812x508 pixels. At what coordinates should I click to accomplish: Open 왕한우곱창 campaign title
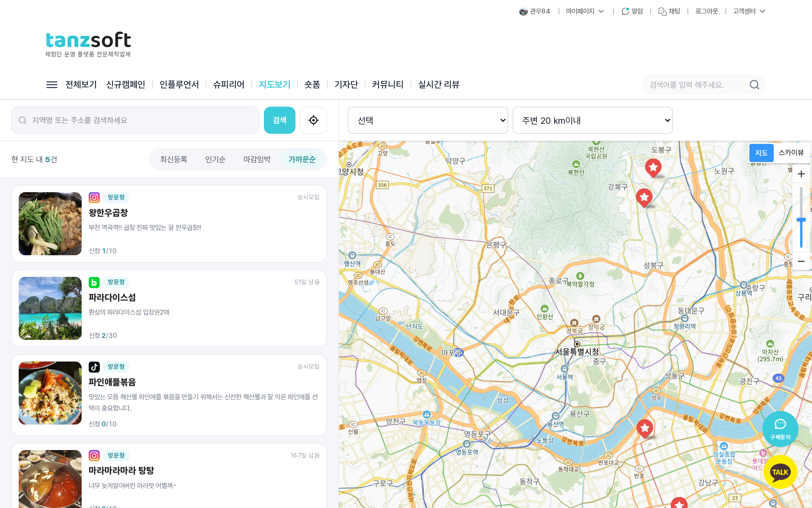(x=108, y=213)
